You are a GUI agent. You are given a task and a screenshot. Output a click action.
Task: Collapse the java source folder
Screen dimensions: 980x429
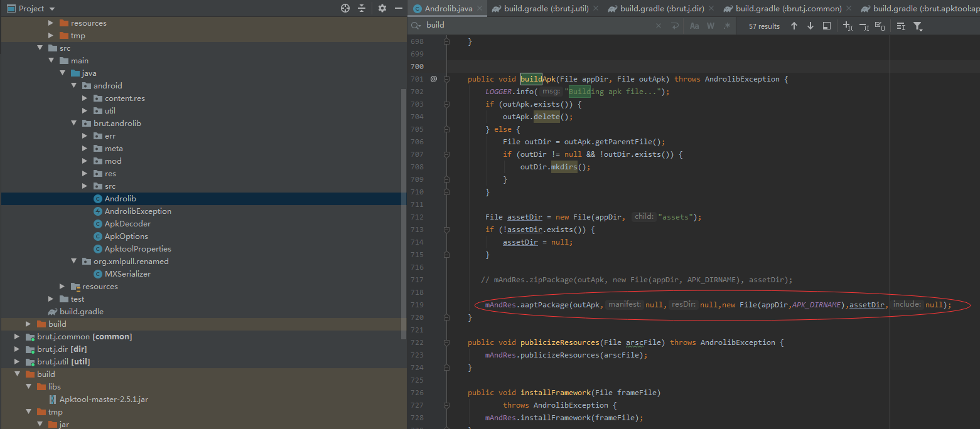(x=62, y=73)
